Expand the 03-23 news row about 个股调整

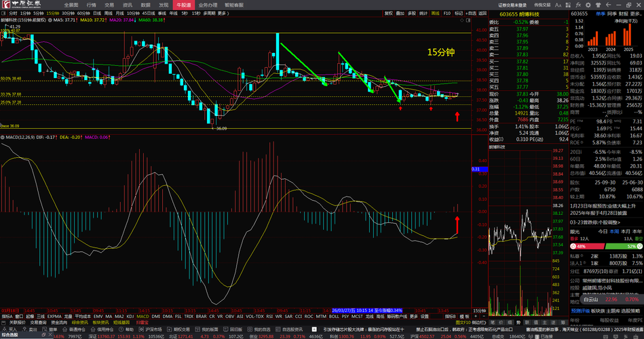[595, 222]
